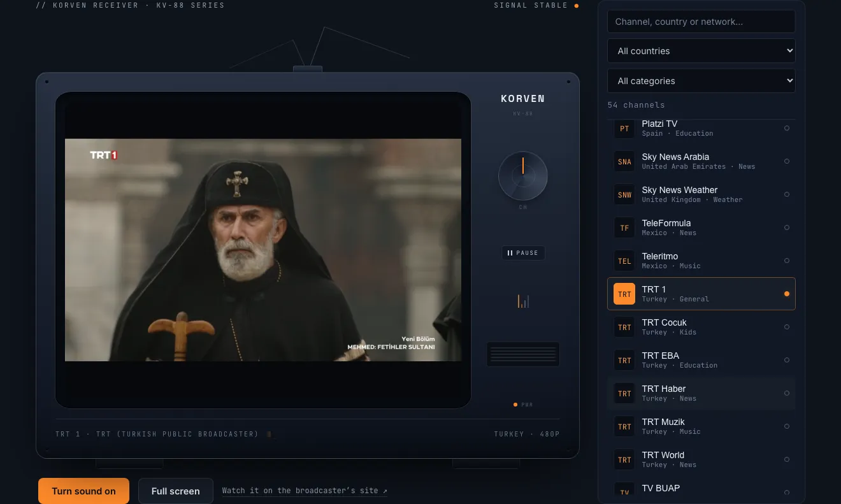Click the speaker grille on the TV
The image size is (841, 504).
point(523,354)
